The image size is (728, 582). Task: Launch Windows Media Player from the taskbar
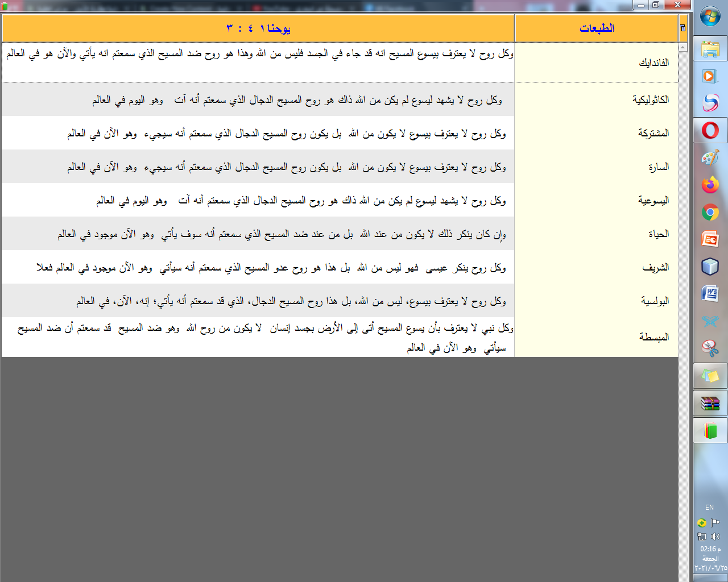pyautogui.click(x=710, y=76)
